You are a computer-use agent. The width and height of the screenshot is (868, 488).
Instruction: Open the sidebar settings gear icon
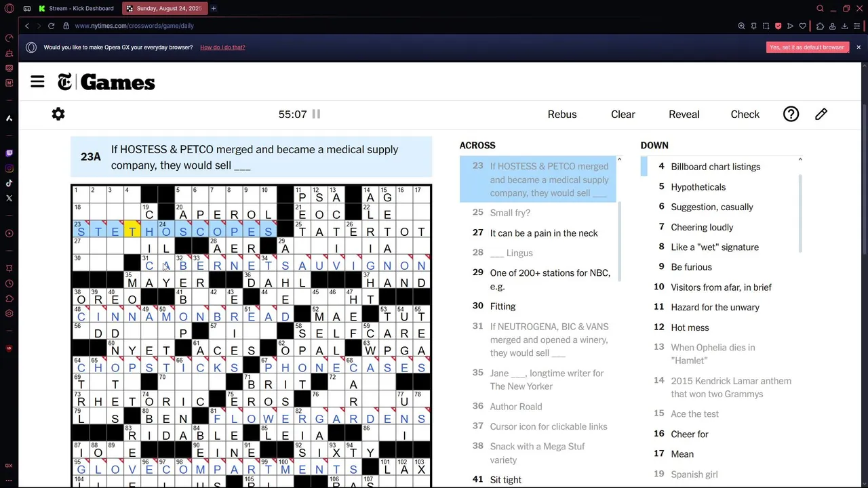(9, 313)
